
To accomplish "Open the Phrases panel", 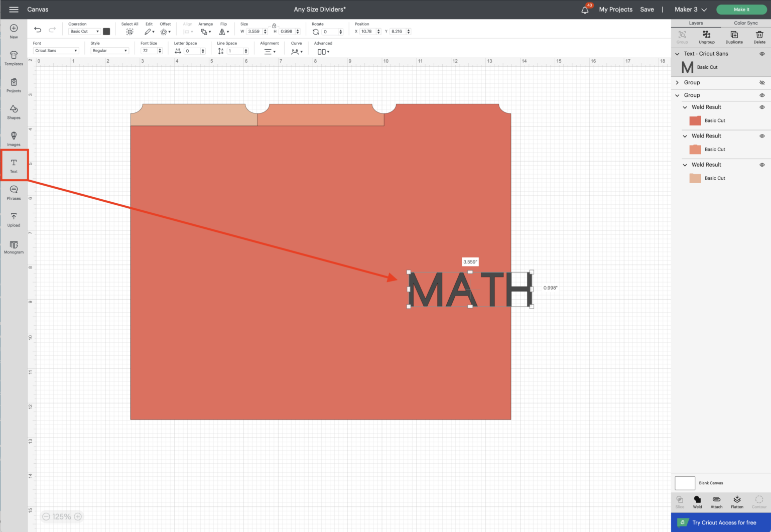I will [x=14, y=192].
